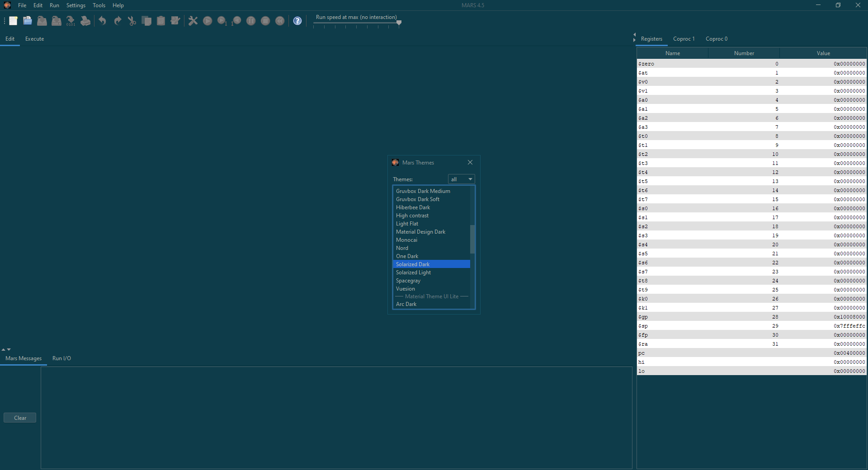The height and width of the screenshot is (470, 868).
Task: Open the Edit menu
Action: pyautogui.click(x=38, y=5)
